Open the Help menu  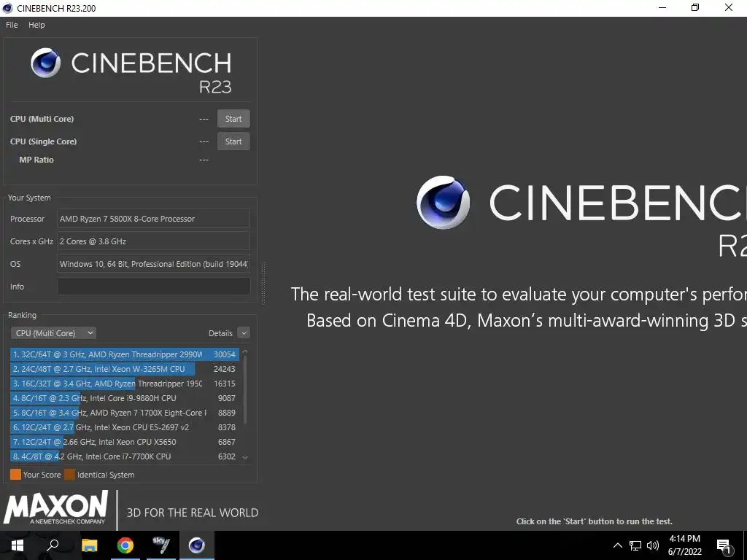click(x=36, y=25)
